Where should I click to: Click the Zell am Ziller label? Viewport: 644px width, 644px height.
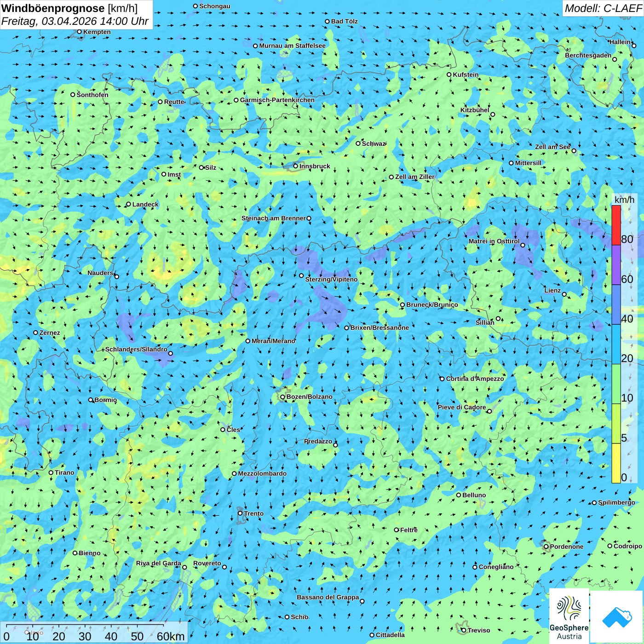tap(415, 177)
